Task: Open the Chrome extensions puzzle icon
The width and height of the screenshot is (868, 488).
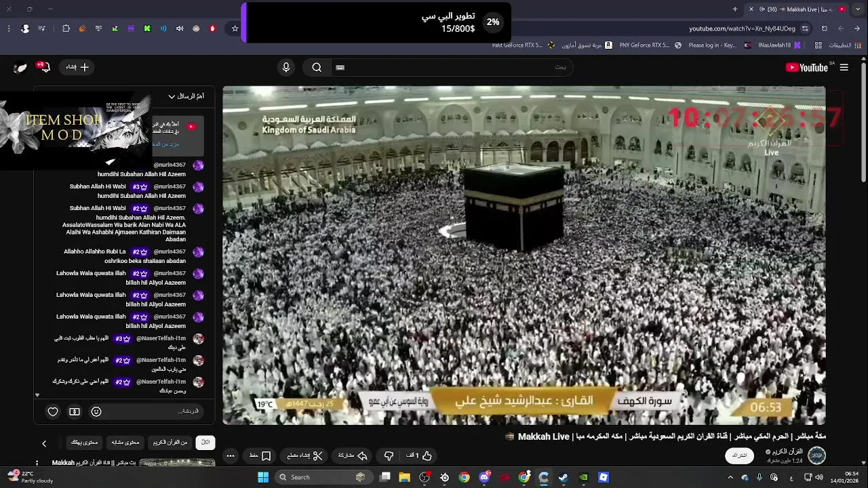Action: tap(66, 28)
